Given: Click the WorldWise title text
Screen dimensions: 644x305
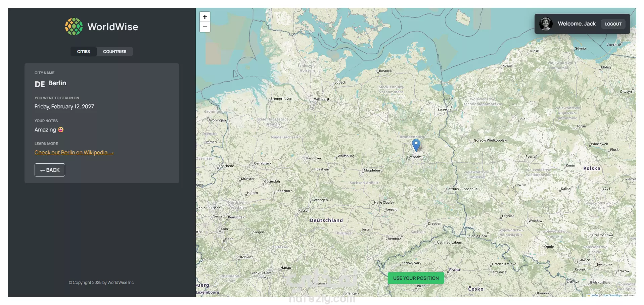Looking at the screenshot, I should [113, 27].
